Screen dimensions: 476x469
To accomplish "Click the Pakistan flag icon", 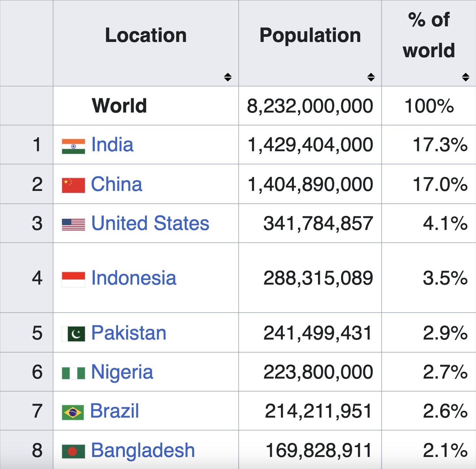I will coord(73,334).
